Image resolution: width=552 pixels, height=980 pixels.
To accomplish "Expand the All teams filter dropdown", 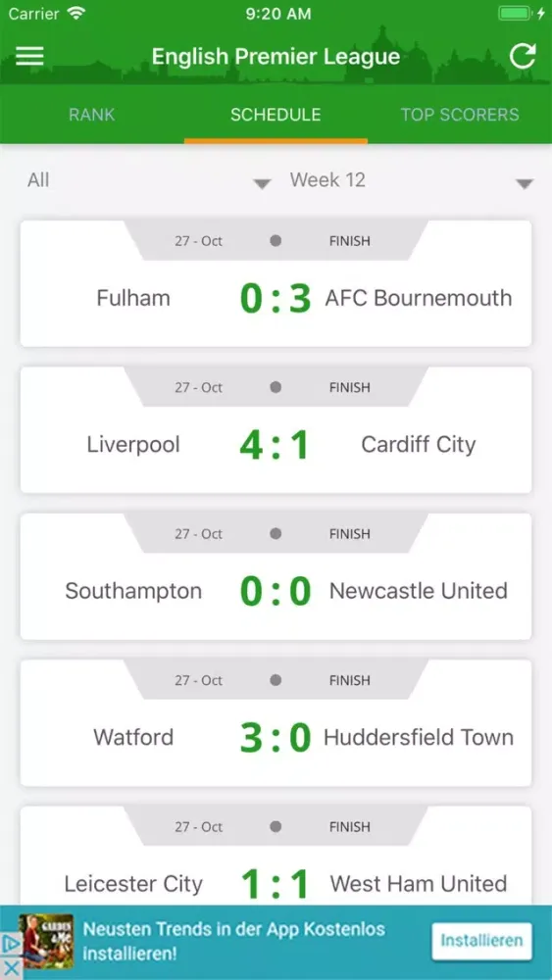I will tap(149, 181).
